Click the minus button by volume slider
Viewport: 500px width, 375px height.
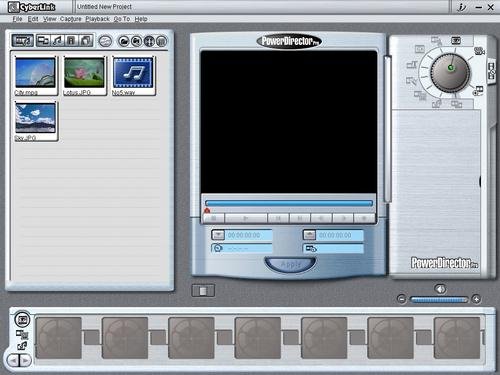402,299
